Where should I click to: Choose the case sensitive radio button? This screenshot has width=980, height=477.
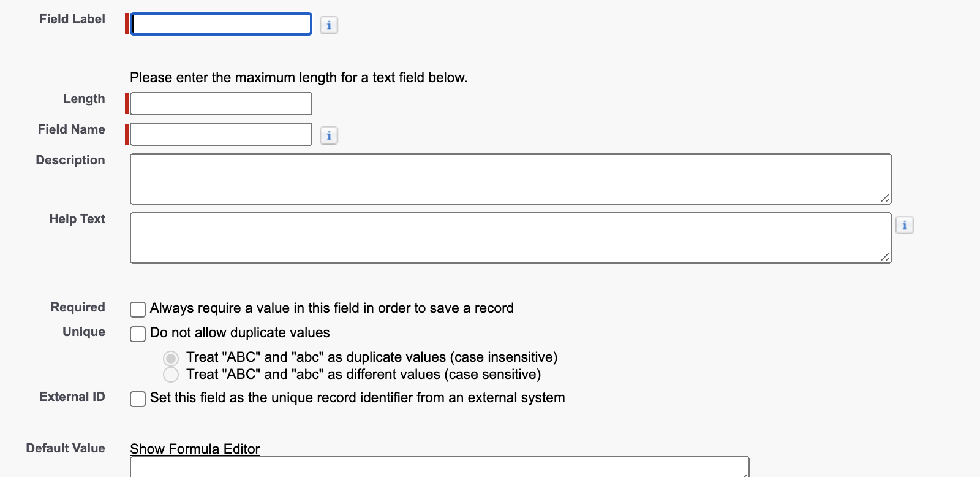click(x=171, y=375)
